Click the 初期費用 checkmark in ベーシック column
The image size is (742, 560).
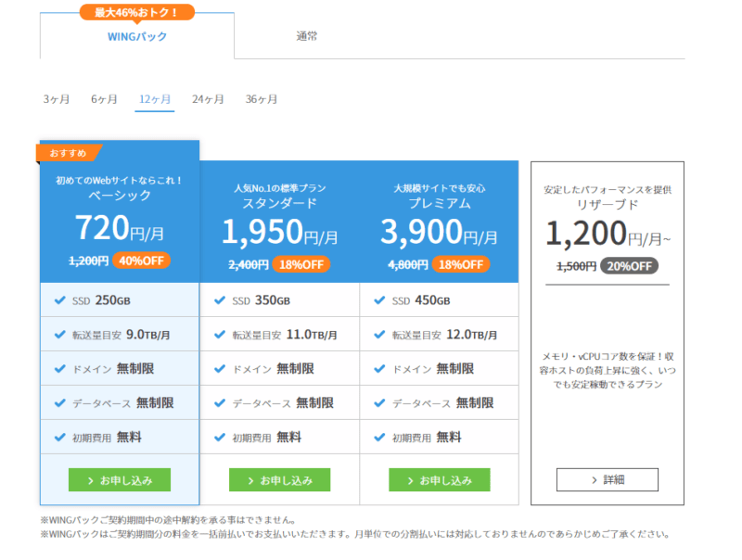point(59,437)
